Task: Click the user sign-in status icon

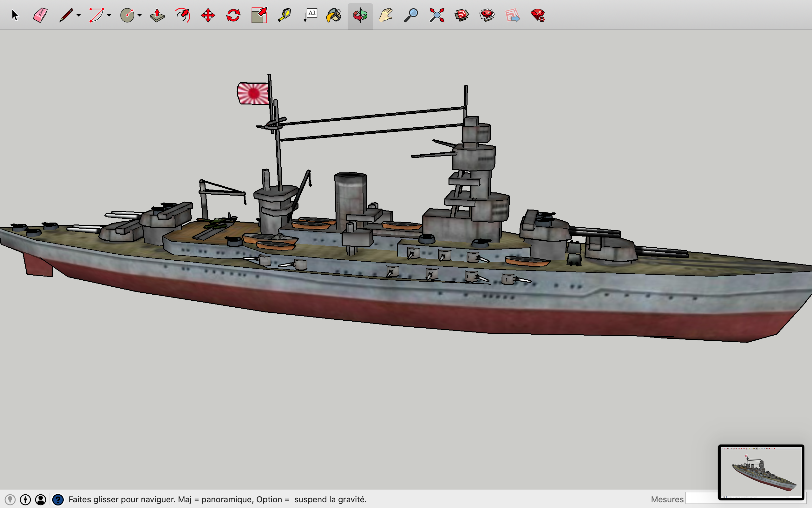Action: tap(41, 500)
